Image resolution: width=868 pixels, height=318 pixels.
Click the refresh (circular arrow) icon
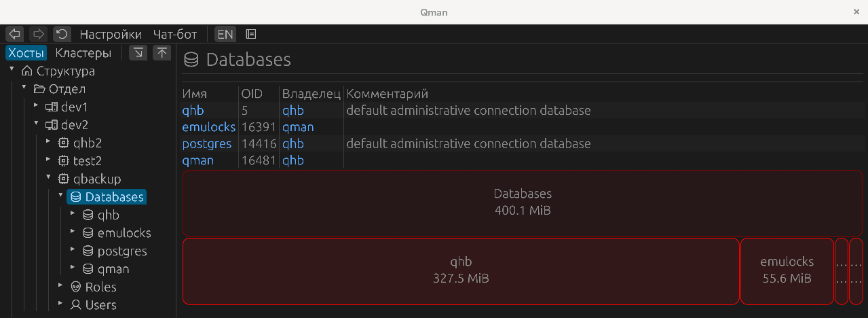pos(62,34)
